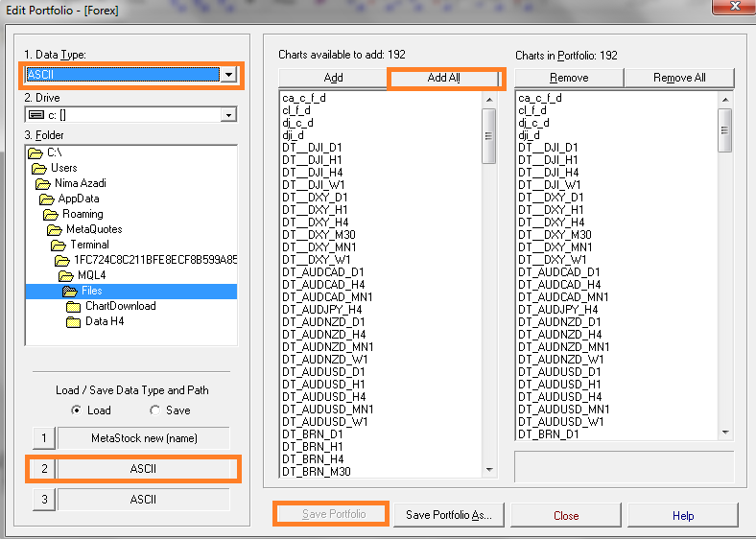756x539 pixels.
Task: Select the 1FC724C8C211BFE8ECF8B599A85 folder
Action: (146, 260)
